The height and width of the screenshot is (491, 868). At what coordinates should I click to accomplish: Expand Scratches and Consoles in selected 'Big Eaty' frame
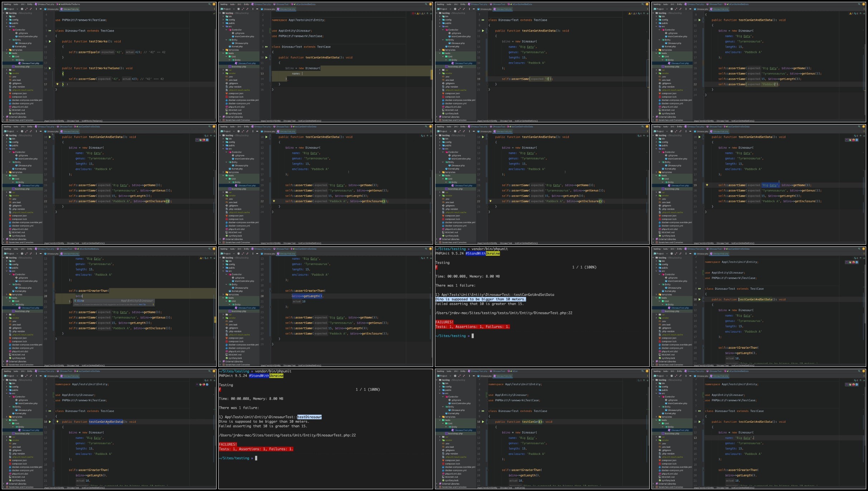(653, 242)
